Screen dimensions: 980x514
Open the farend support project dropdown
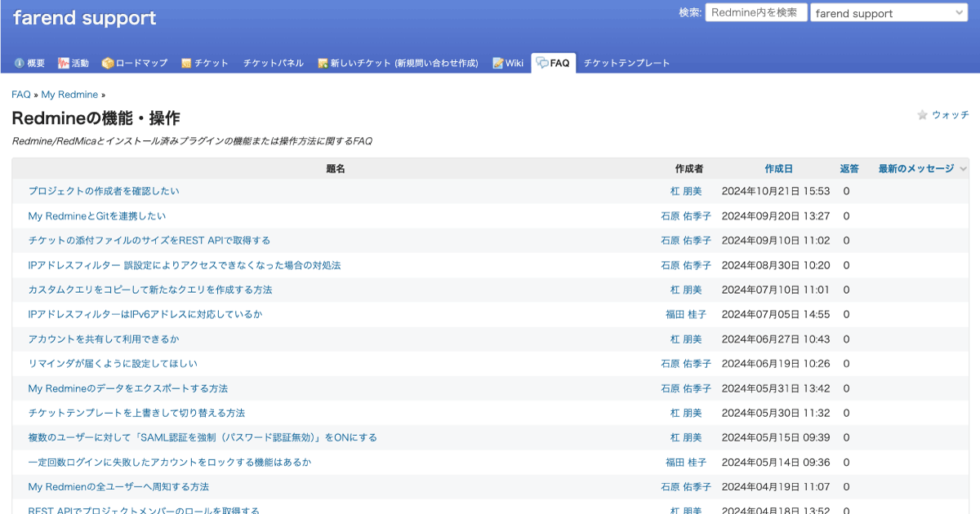889,13
